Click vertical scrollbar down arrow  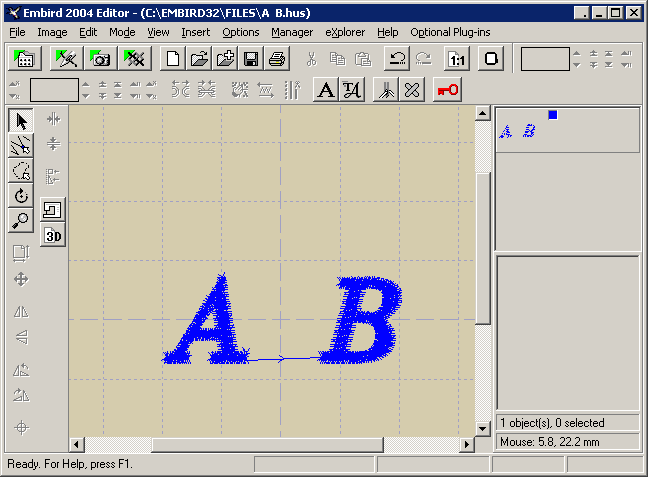tap(483, 428)
